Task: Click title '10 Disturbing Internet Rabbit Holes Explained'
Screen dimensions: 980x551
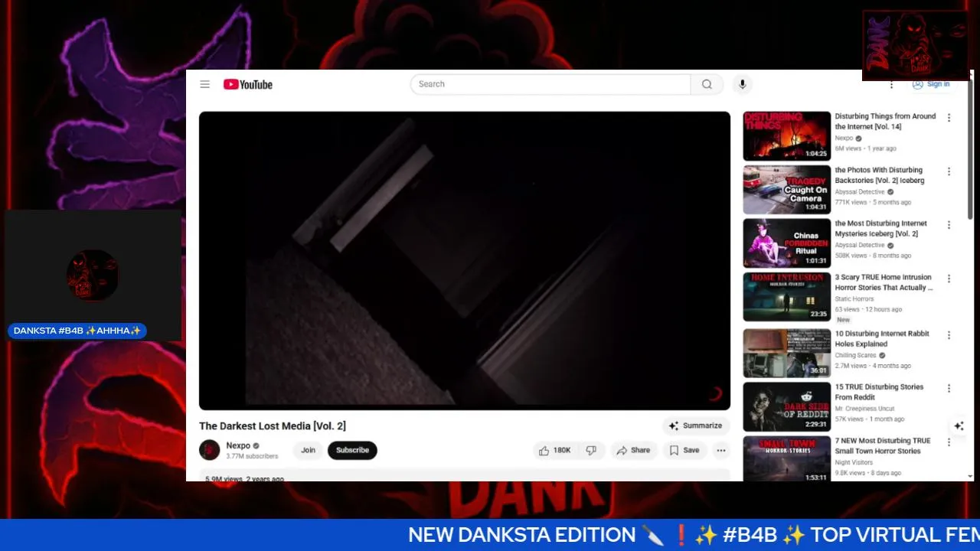Action: click(882, 338)
